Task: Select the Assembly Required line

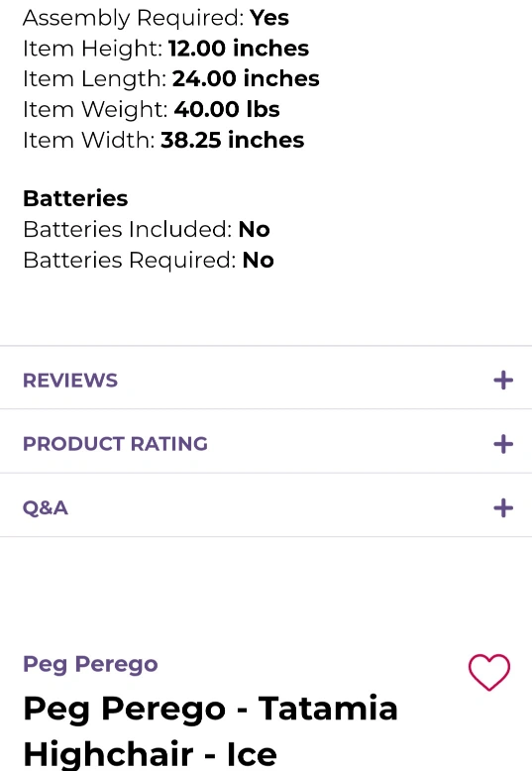Action: point(156,19)
